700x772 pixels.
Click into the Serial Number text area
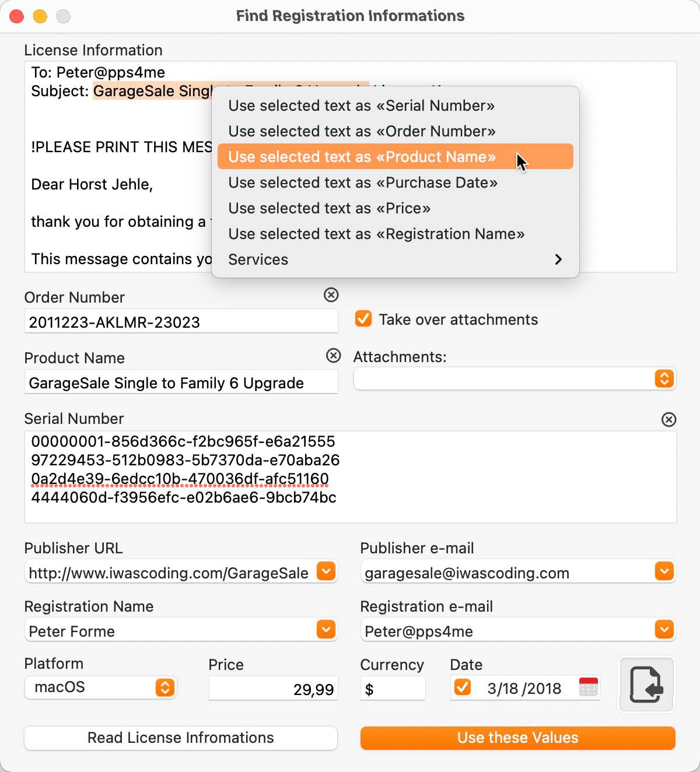coord(350,477)
